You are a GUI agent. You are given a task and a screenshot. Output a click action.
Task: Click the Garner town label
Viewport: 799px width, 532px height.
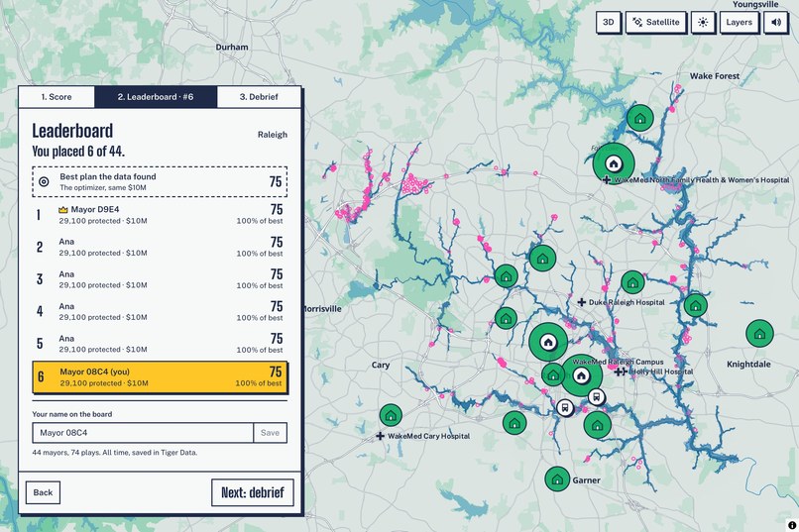[587, 480]
